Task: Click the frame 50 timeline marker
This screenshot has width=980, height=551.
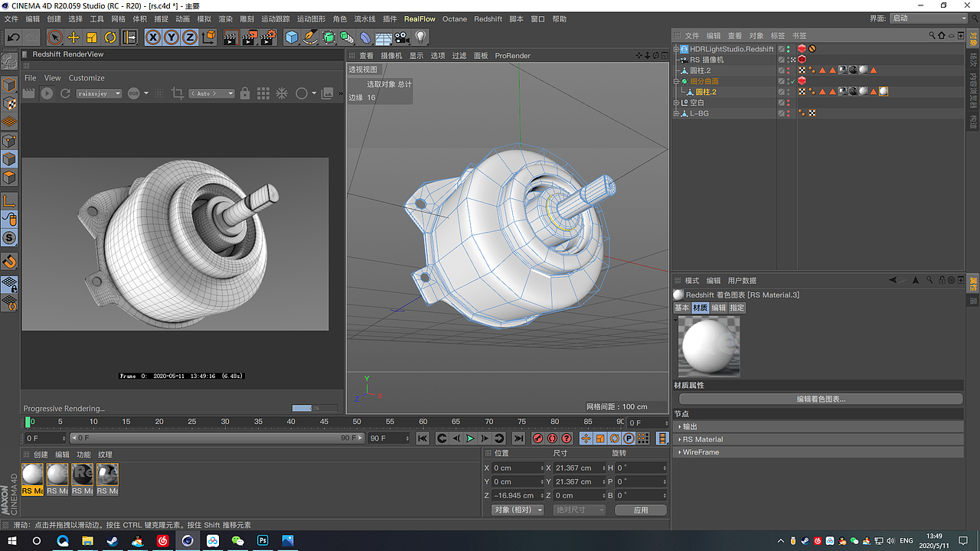Action: pos(357,422)
